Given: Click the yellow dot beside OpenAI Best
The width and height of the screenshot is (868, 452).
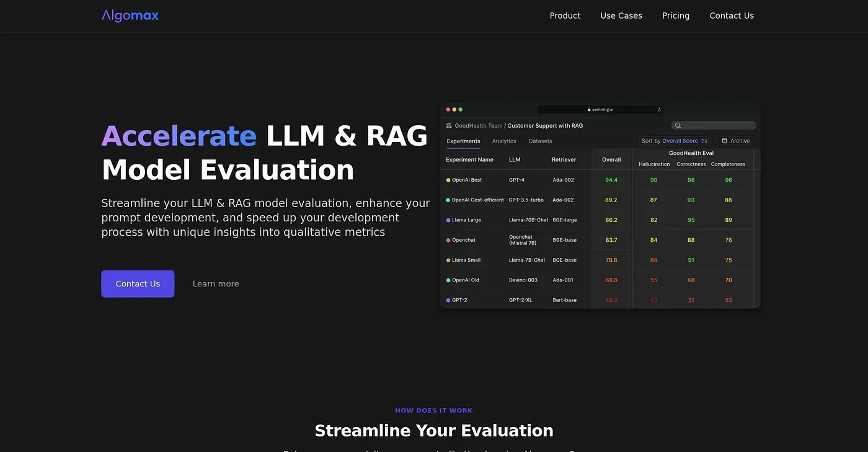Looking at the screenshot, I should [x=448, y=180].
